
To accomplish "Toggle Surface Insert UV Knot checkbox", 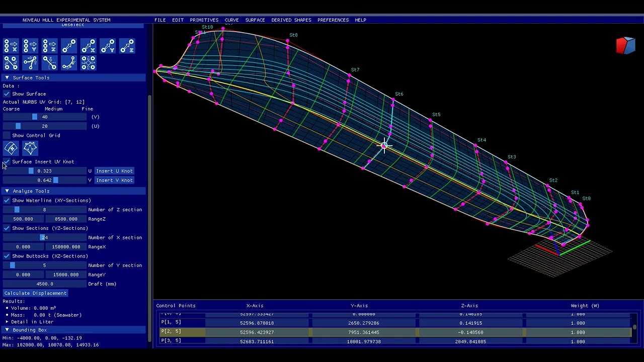I will pos(7,162).
